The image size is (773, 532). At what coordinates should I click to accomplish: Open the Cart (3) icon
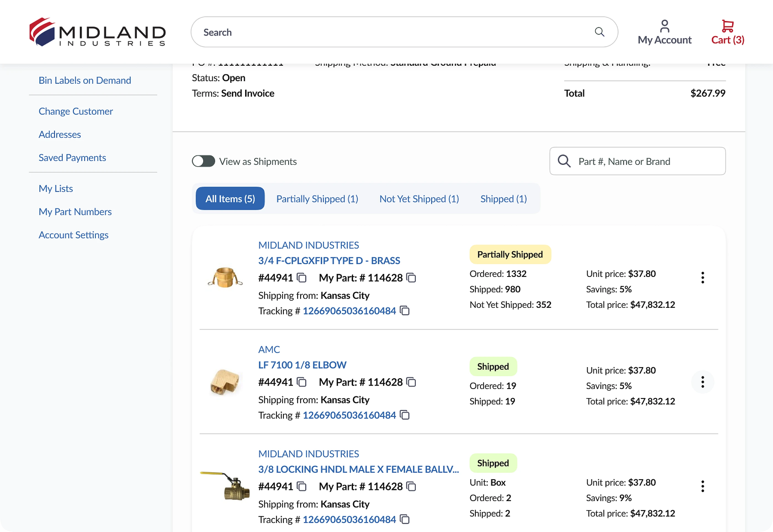pyautogui.click(x=727, y=26)
